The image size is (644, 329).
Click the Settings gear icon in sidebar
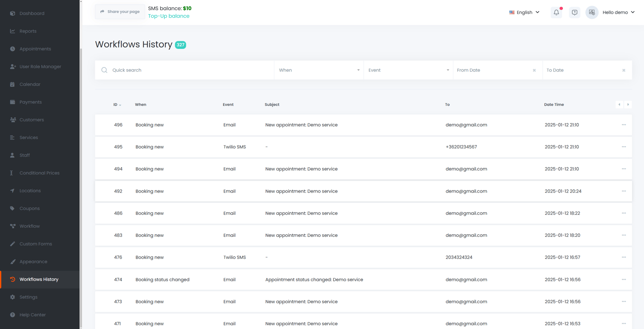click(12, 297)
